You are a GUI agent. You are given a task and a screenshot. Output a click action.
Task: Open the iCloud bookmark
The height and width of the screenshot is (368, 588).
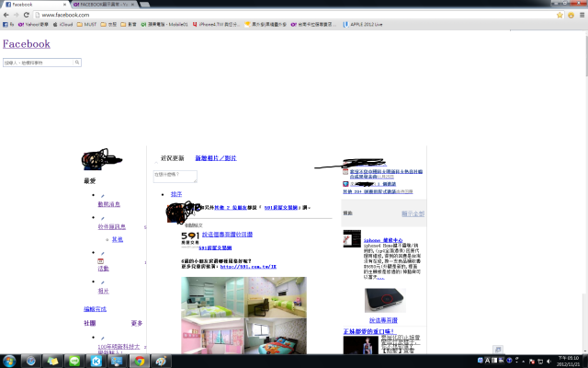[x=62, y=25]
